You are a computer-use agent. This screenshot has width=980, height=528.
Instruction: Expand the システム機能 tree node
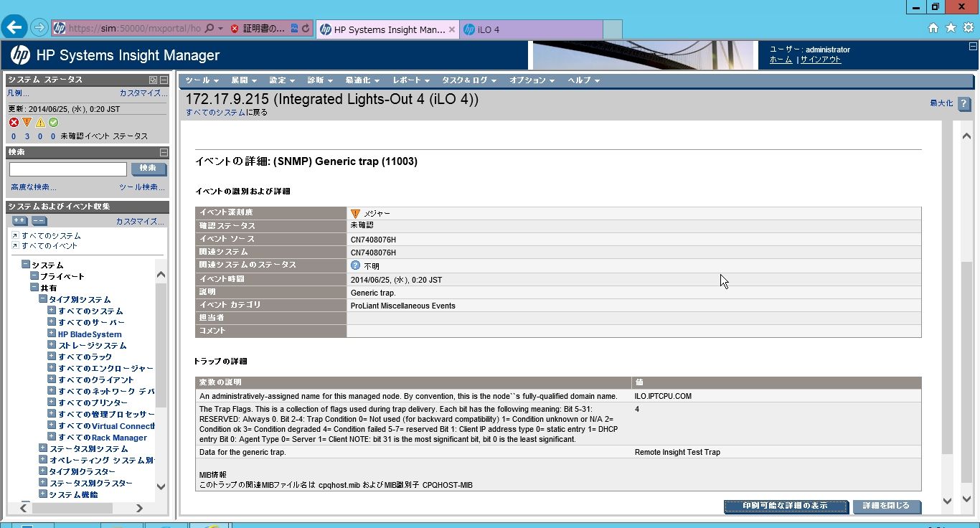pyautogui.click(x=43, y=494)
